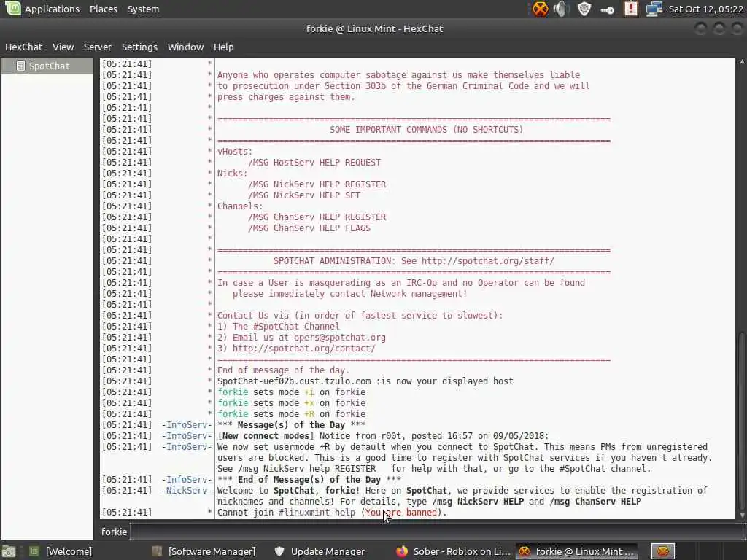Click the Firefox icon of Sober taskbar entry
The width and height of the screenshot is (747, 560).
402,551
